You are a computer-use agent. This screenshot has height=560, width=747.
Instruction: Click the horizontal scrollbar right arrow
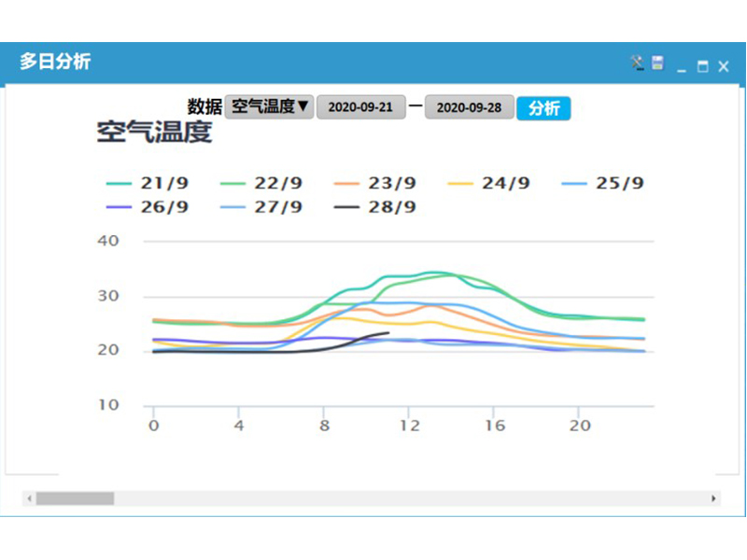713,498
